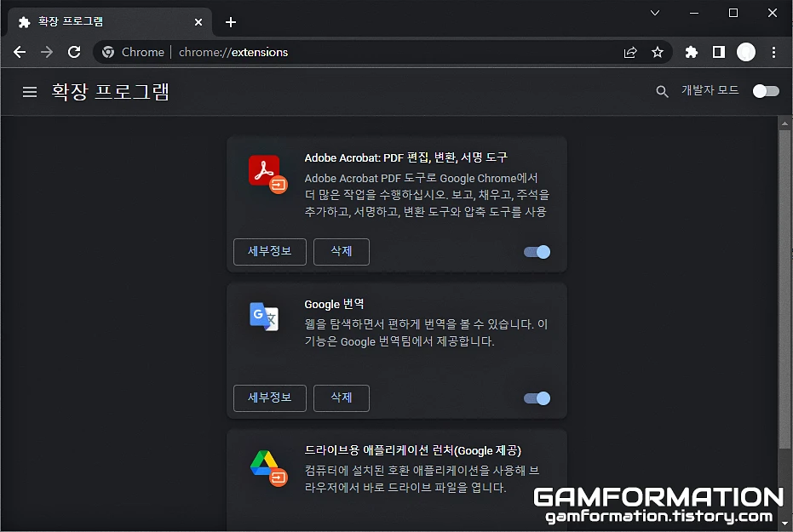793x532 pixels.
Task: Maximize the Chrome window
Action: coord(733,13)
